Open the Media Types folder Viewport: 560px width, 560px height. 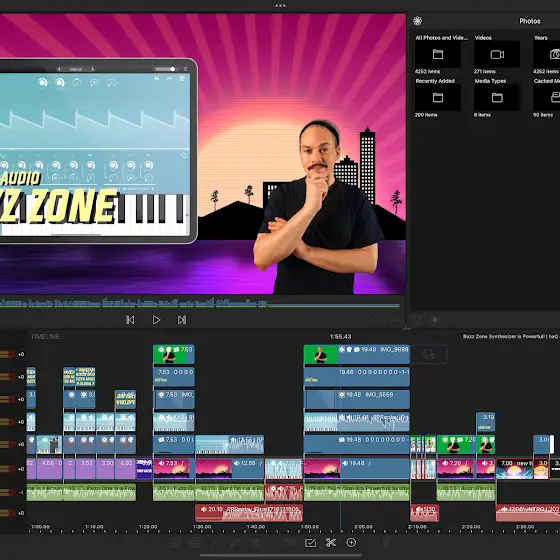coord(497,98)
